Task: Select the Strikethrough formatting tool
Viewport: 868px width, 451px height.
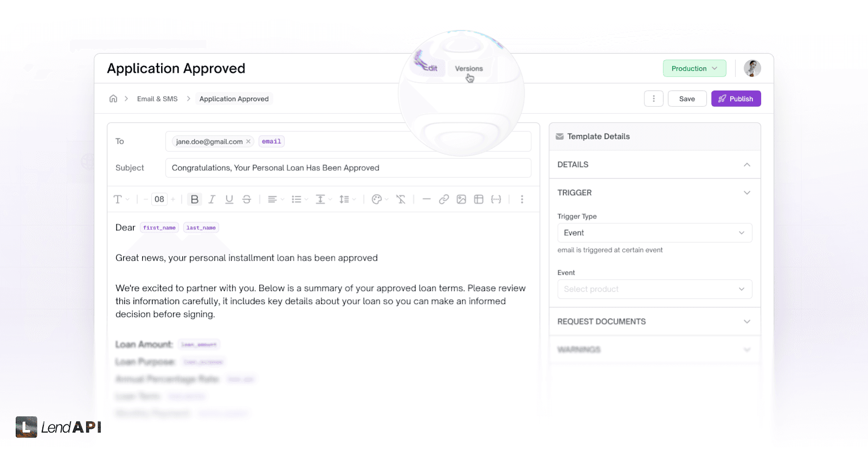Action: pos(247,199)
